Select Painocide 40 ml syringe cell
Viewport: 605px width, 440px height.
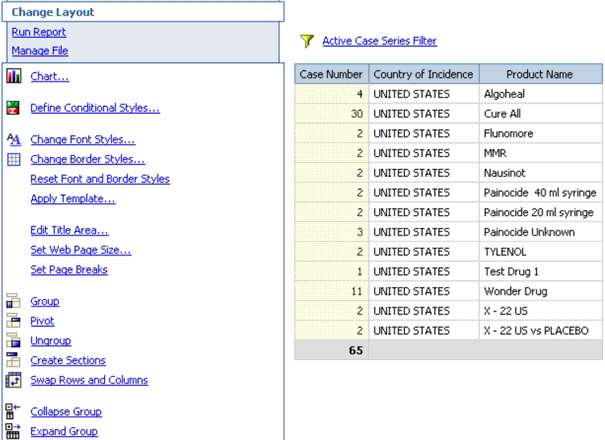coord(541,192)
